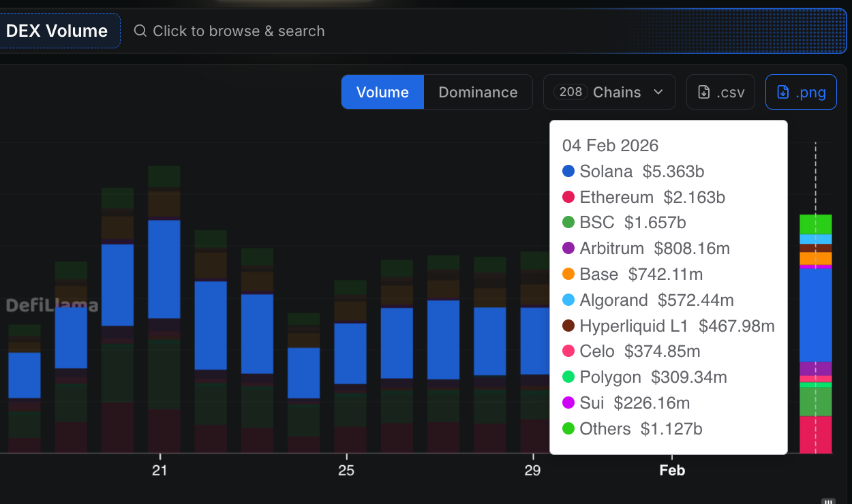852x504 pixels.
Task: Click the download icon on .png button
Action: (783, 92)
